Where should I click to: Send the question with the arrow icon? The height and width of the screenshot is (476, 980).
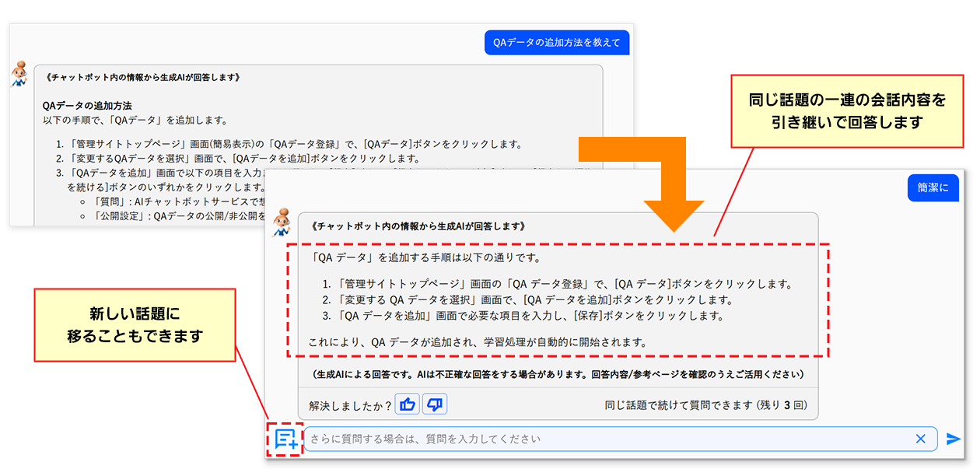953,439
